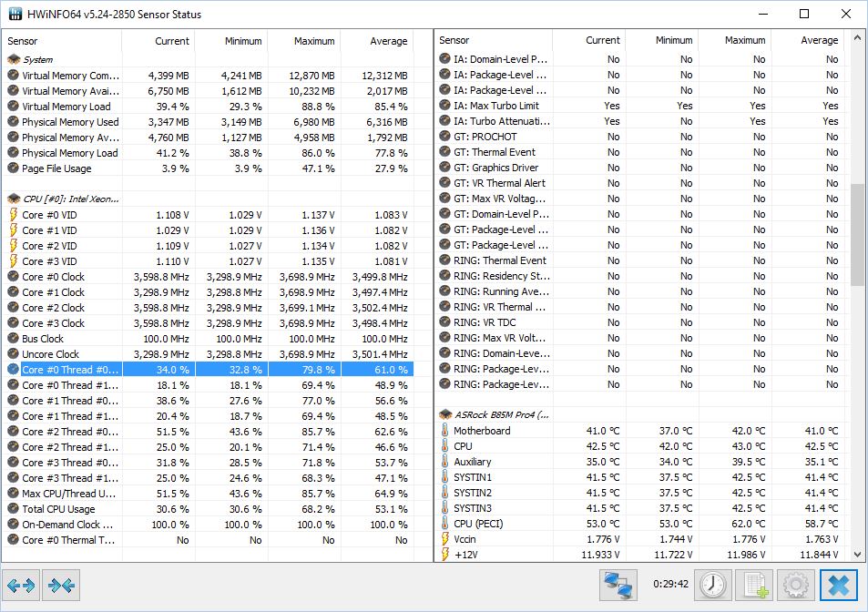Image resolution: width=868 pixels, height=612 pixels.
Task: Click the thermometer icon beside Auxiliary
Action: (445, 462)
